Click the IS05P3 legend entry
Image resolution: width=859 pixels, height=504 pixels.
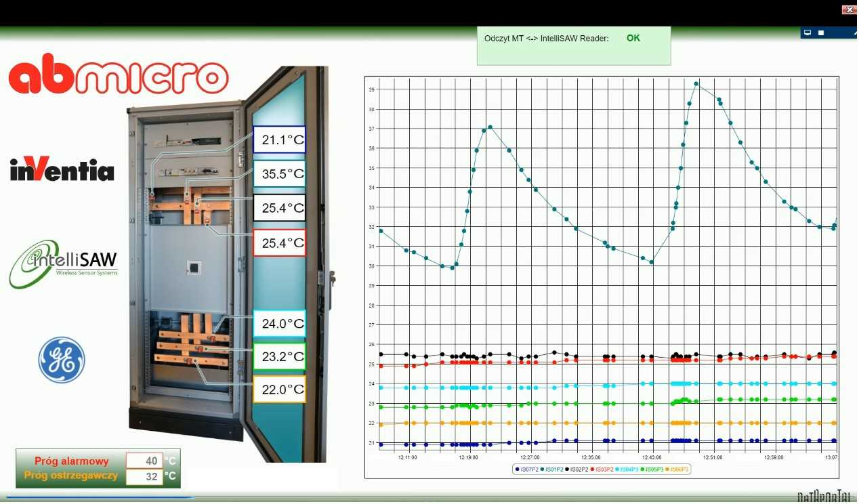[x=653, y=469]
